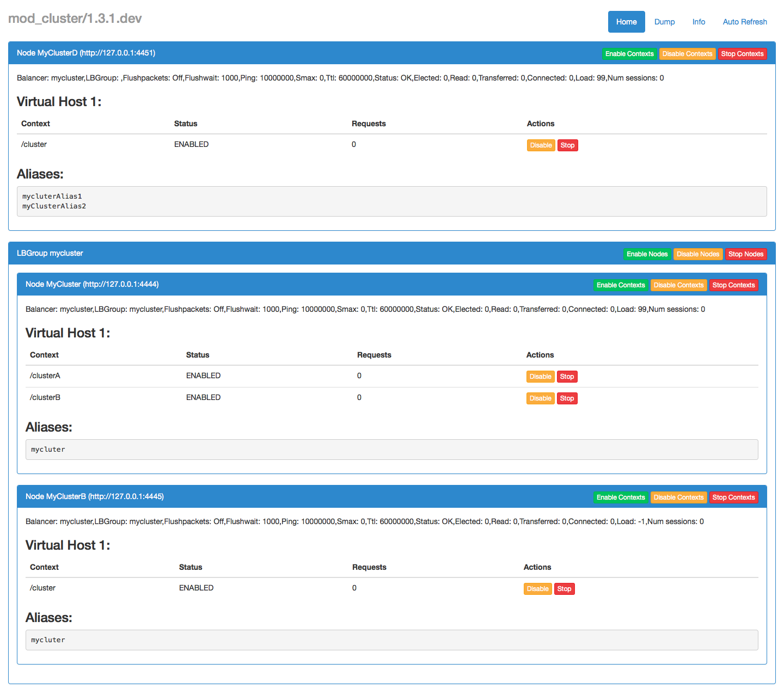Stop the /clusterA context
The image size is (784, 695).
[x=567, y=377]
